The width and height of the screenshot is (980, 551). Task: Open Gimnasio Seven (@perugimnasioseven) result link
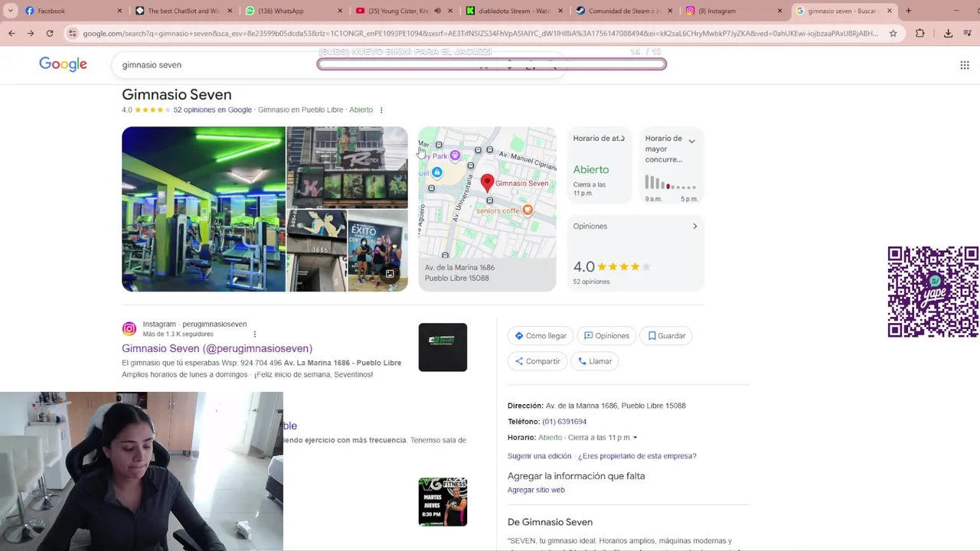coord(217,348)
